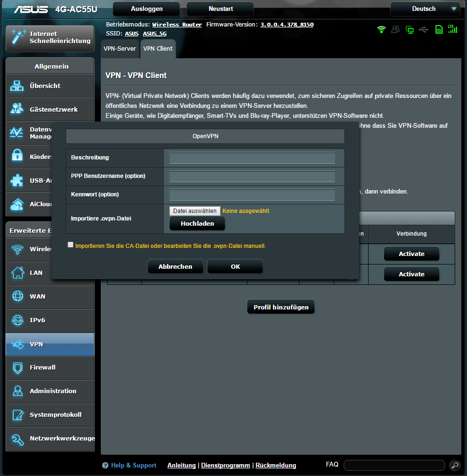This screenshot has height=476, width=467.
Task: Open the firmware version link
Action: click(x=287, y=25)
